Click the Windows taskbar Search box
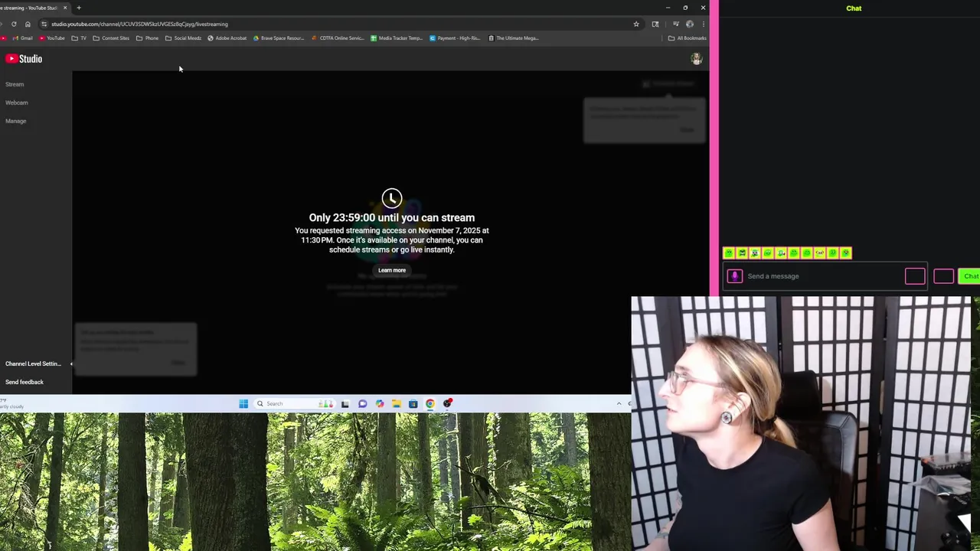 coord(294,403)
